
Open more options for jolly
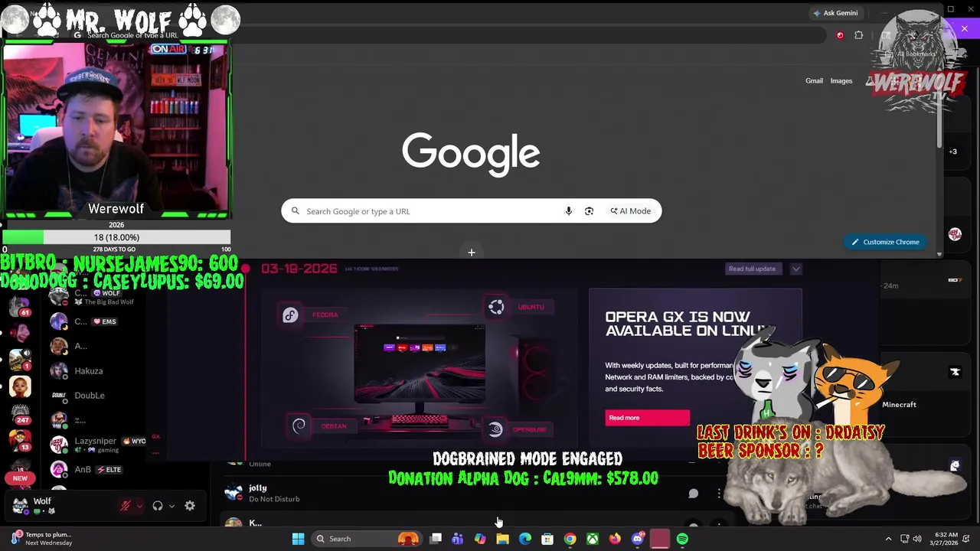[x=719, y=494]
